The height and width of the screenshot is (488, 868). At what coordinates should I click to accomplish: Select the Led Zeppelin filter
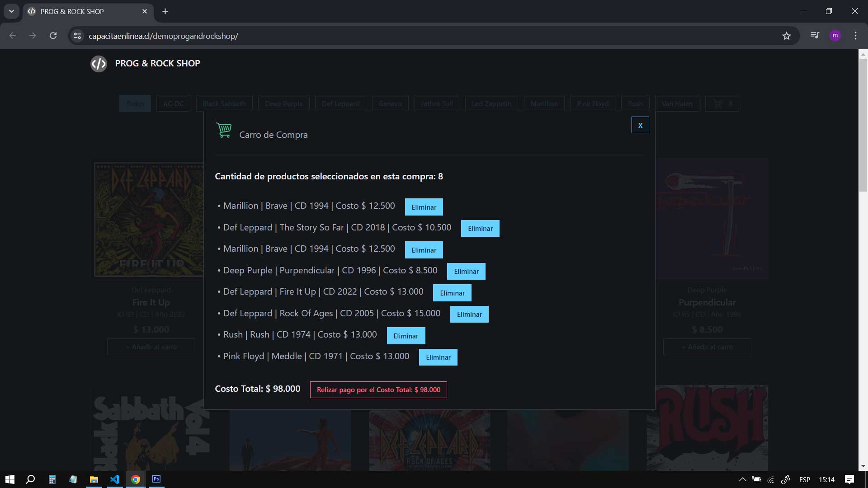(x=492, y=104)
